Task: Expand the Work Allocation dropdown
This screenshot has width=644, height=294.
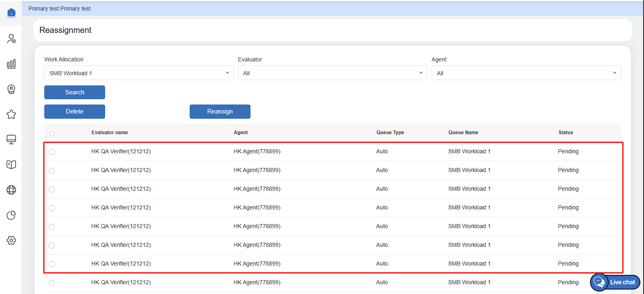Action: click(x=138, y=73)
